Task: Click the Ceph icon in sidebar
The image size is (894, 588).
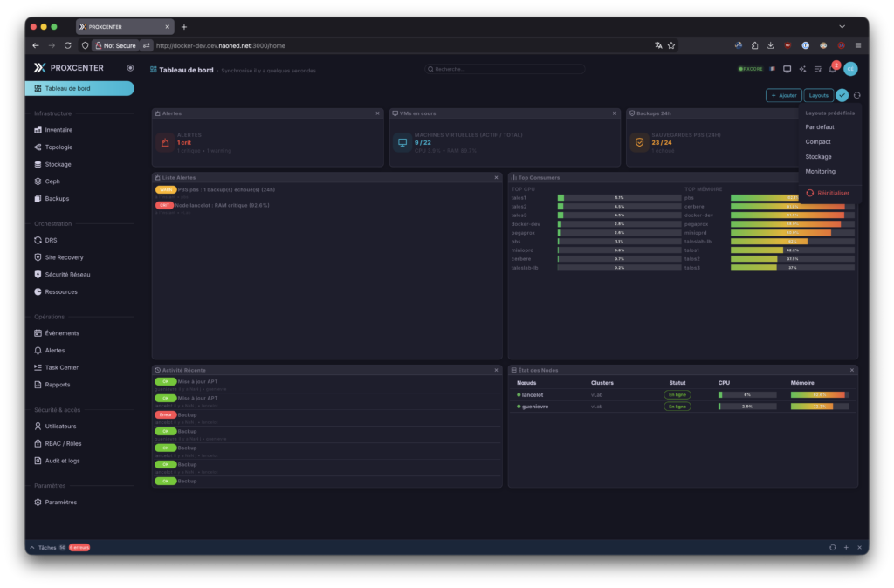Action: coord(38,181)
